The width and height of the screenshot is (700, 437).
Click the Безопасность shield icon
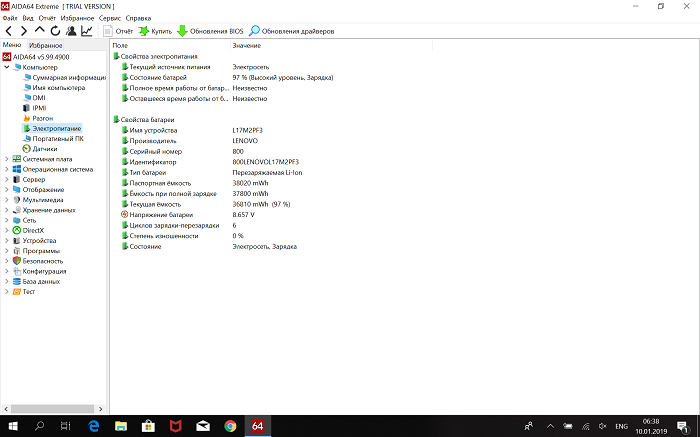coord(17,261)
